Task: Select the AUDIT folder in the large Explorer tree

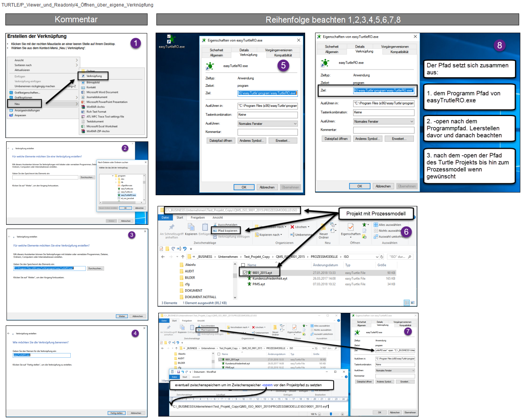Action: tap(186, 271)
